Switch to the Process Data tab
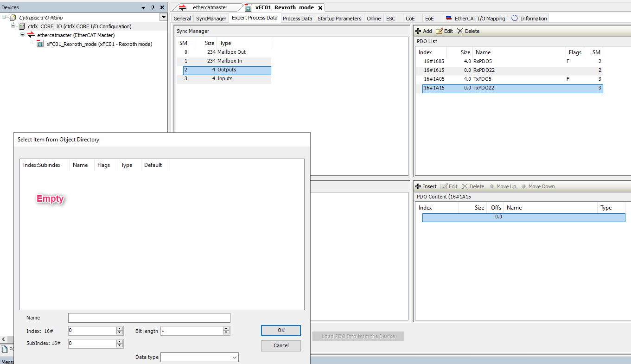The image size is (631, 364). [x=297, y=19]
